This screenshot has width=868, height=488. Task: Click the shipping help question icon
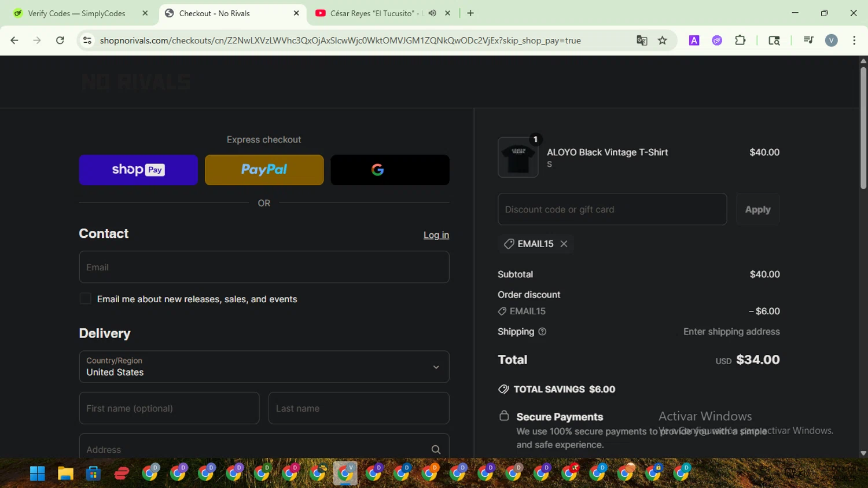(542, 332)
